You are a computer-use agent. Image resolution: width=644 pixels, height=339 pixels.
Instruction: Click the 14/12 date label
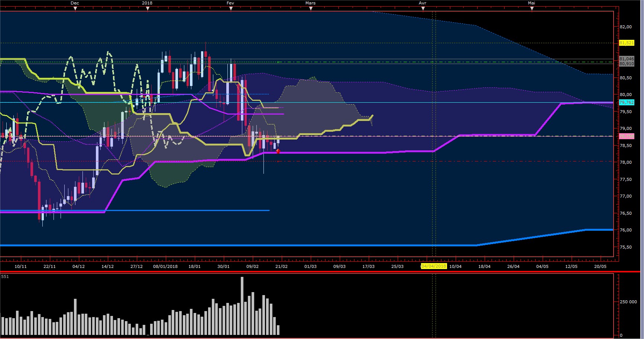click(x=107, y=266)
